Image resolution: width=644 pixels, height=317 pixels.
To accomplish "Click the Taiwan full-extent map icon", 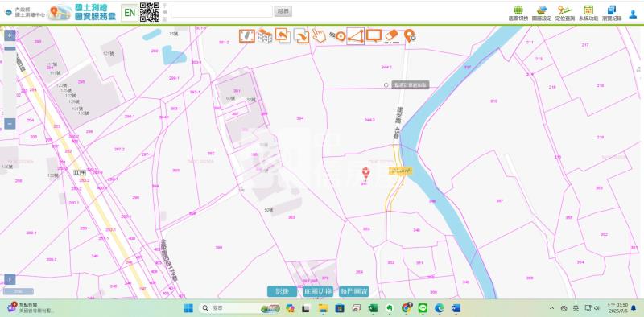I will tap(247, 36).
